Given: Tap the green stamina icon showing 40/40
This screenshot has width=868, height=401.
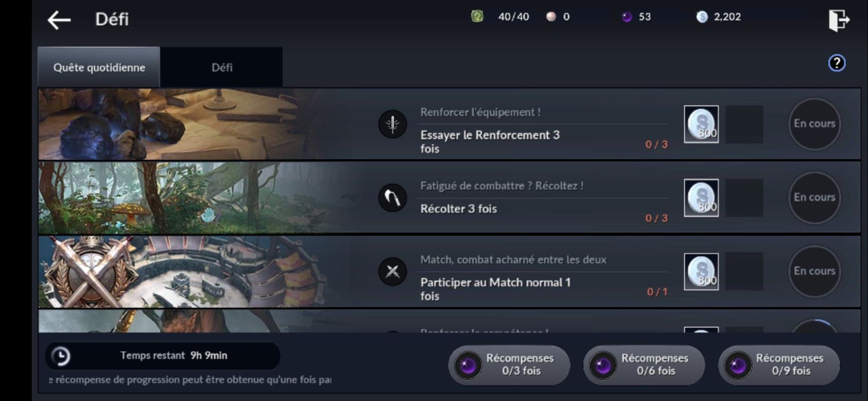Looking at the screenshot, I should pyautogui.click(x=477, y=16).
